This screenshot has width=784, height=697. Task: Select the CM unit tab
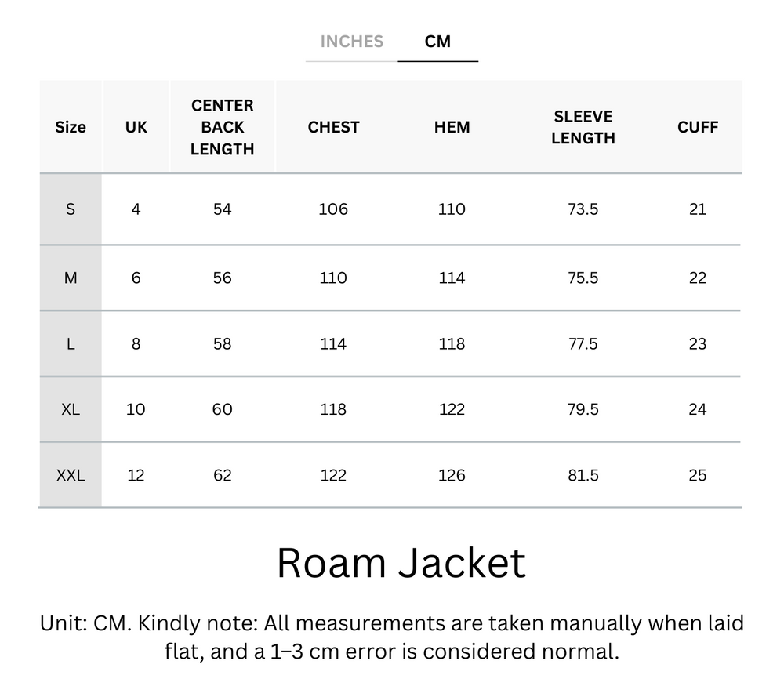coord(438,42)
